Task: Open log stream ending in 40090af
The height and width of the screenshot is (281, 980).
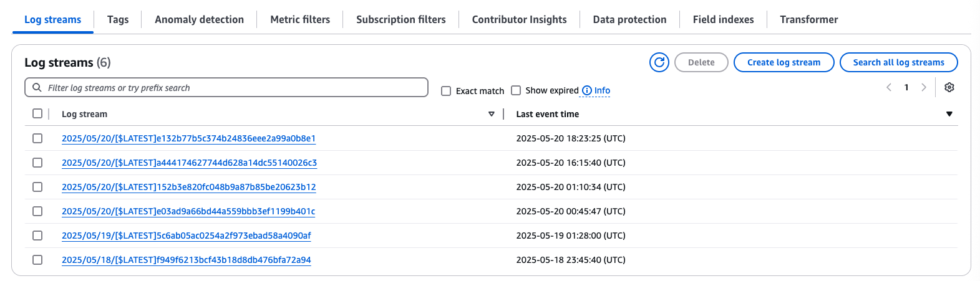Action: tap(186, 236)
